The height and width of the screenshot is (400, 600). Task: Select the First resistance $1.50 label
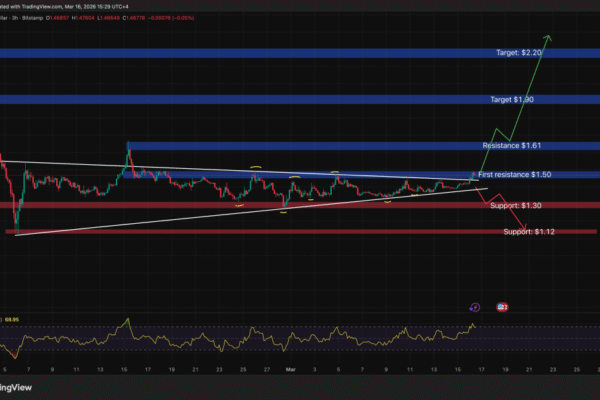tap(515, 175)
